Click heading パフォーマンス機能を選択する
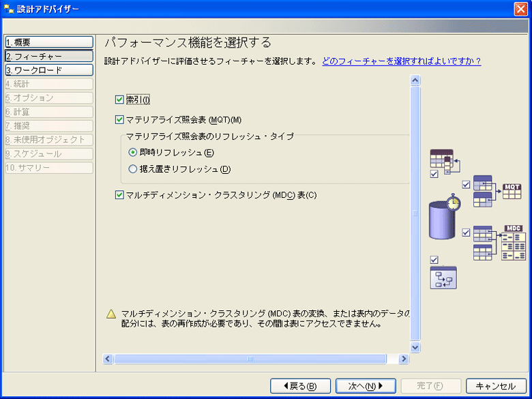The image size is (532, 399). pos(188,43)
